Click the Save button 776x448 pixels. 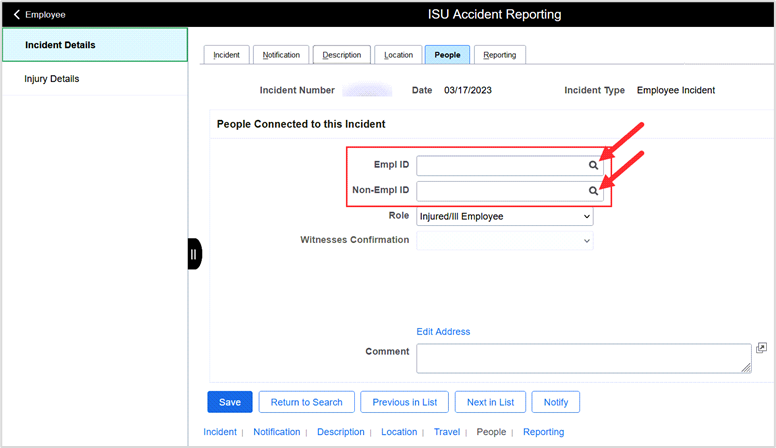coord(230,402)
